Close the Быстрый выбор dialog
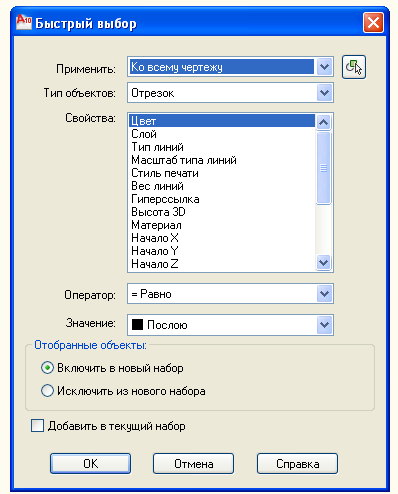Screen dimensions: 398x494 (373, 23)
